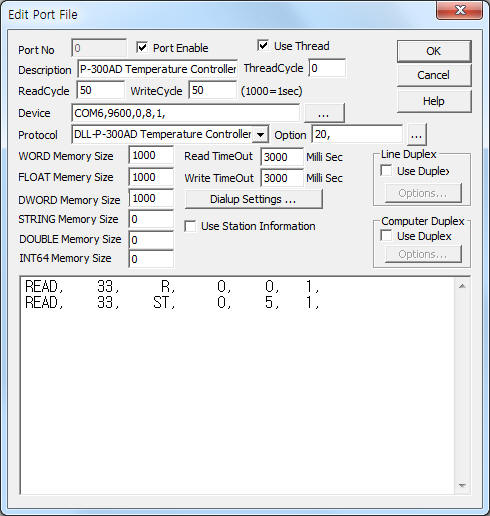This screenshot has width=490, height=516.
Task: Click the Cancel button
Action: click(434, 75)
